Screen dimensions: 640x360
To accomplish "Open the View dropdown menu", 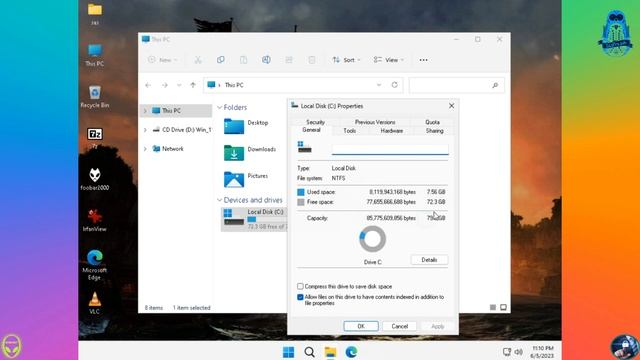I will [x=389, y=60].
